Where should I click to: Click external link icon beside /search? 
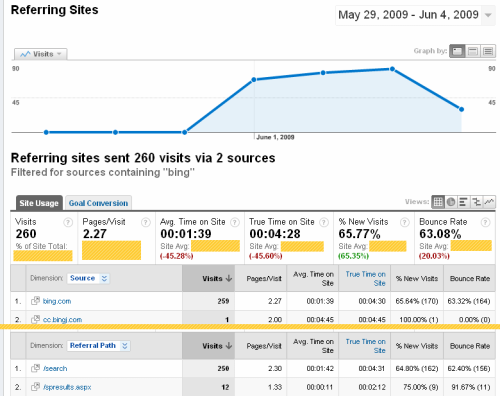click(x=35, y=368)
